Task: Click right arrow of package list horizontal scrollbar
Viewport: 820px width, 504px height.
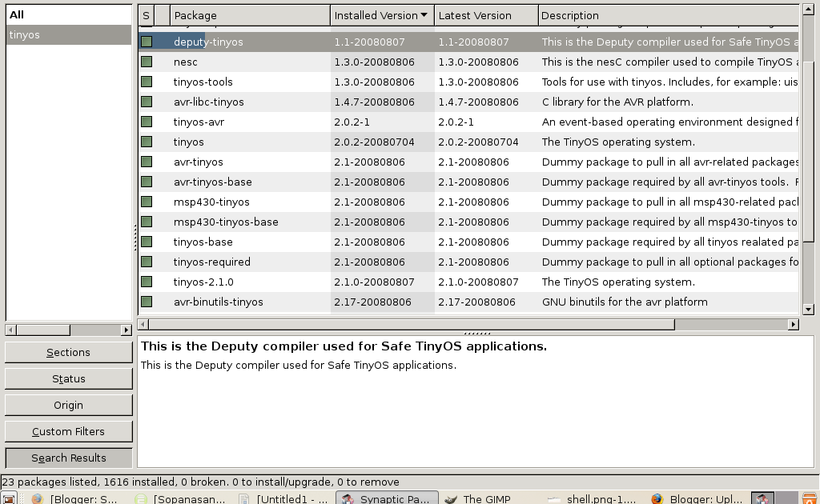Action: (794, 324)
